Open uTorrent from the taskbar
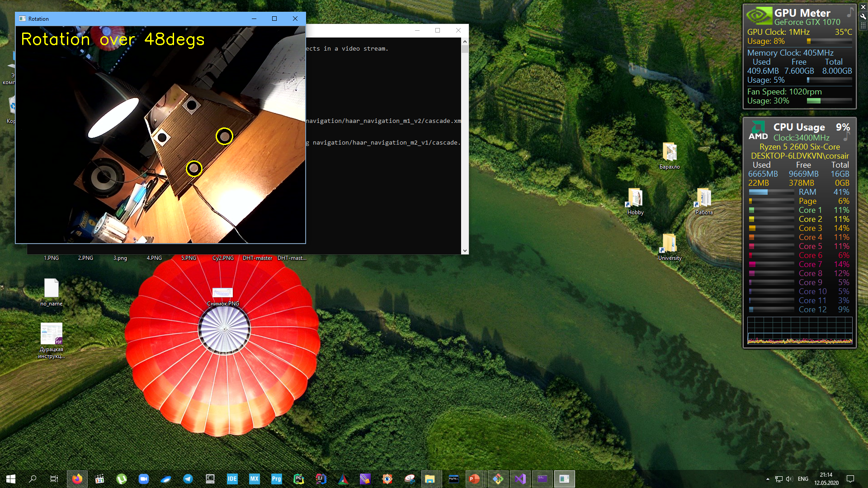The height and width of the screenshot is (488, 868). [x=122, y=479]
